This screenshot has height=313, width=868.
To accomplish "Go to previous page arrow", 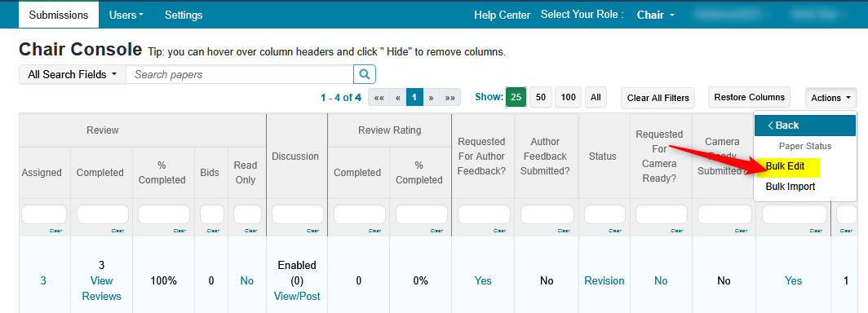I will [x=397, y=98].
